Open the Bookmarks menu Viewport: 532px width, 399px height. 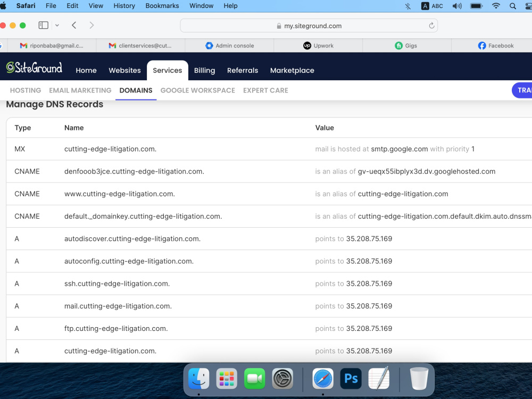(x=162, y=6)
